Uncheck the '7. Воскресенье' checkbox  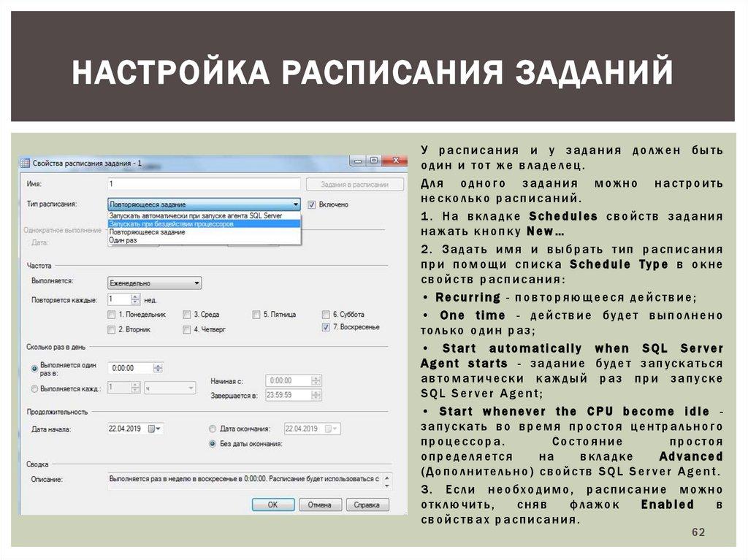325,328
